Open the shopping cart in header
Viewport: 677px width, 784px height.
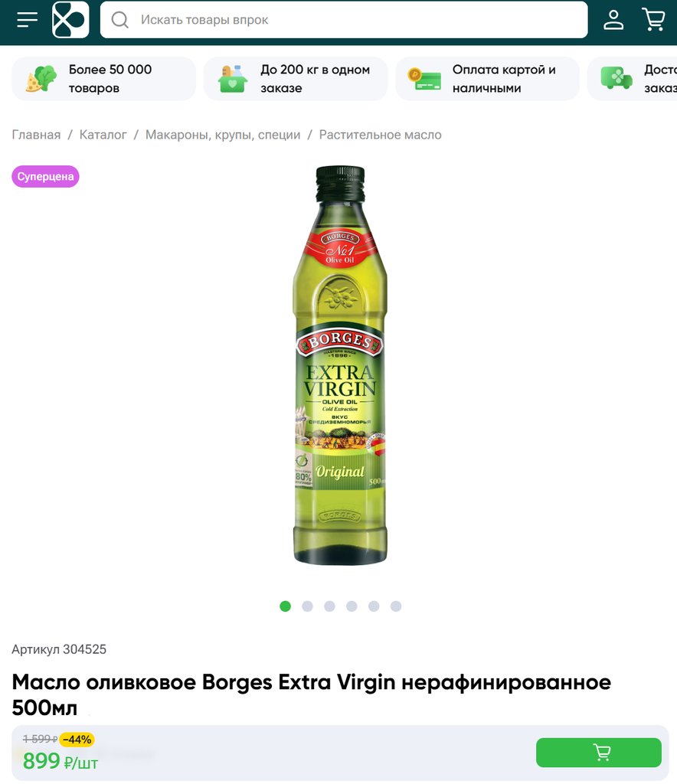[x=653, y=20]
